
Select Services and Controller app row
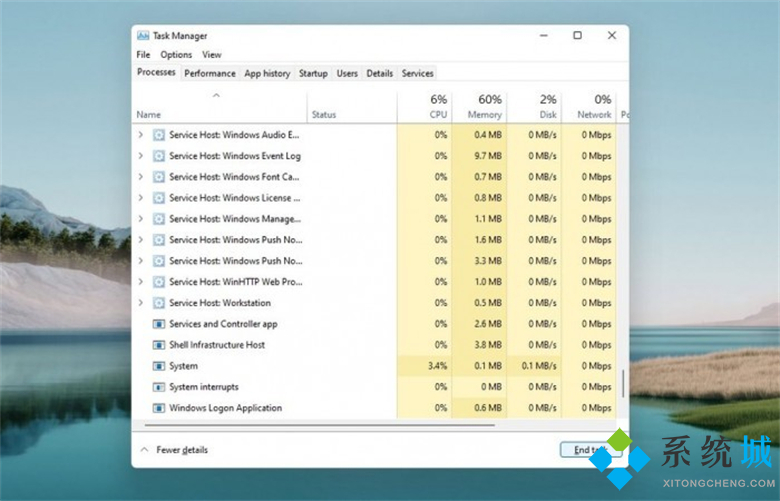tap(374, 324)
